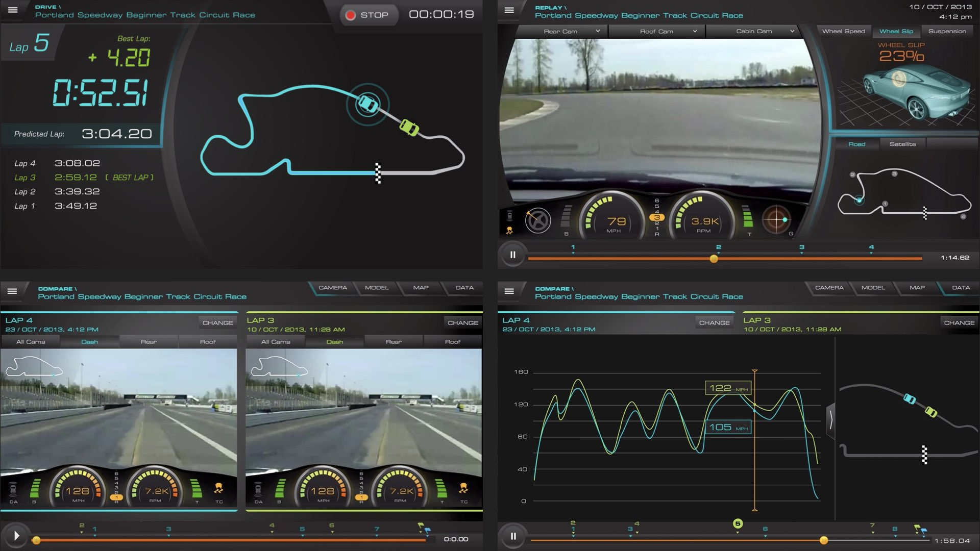Screen dimensions: 980x551
Task: Select the Road map view
Action: (x=856, y=144)
